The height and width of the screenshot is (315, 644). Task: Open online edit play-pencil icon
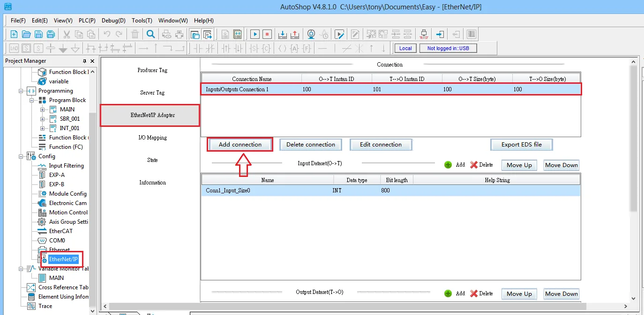click(340, 34)
